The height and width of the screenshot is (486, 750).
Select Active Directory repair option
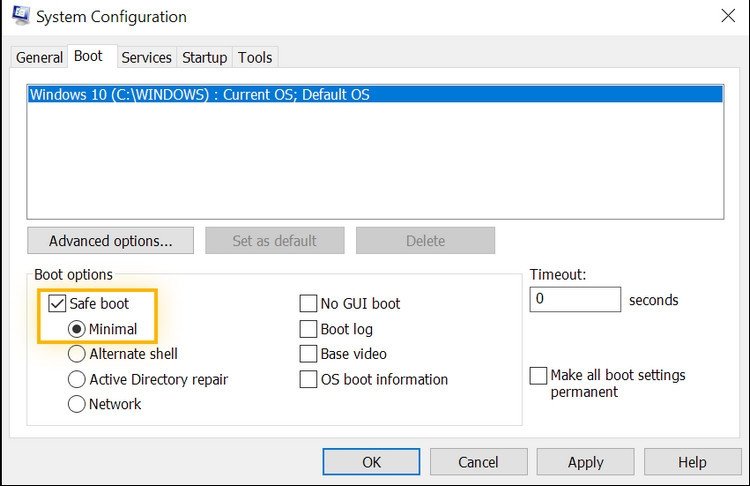[77, 380]
